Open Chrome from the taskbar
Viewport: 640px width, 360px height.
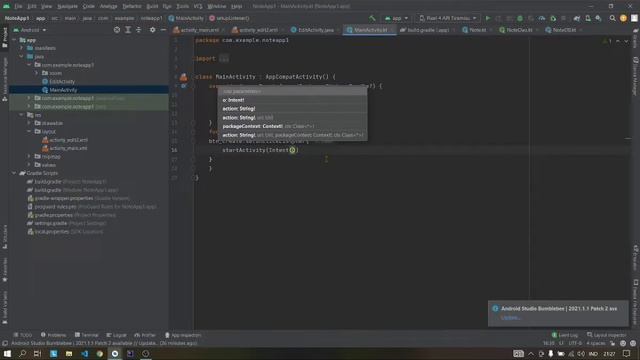[100, 354]
